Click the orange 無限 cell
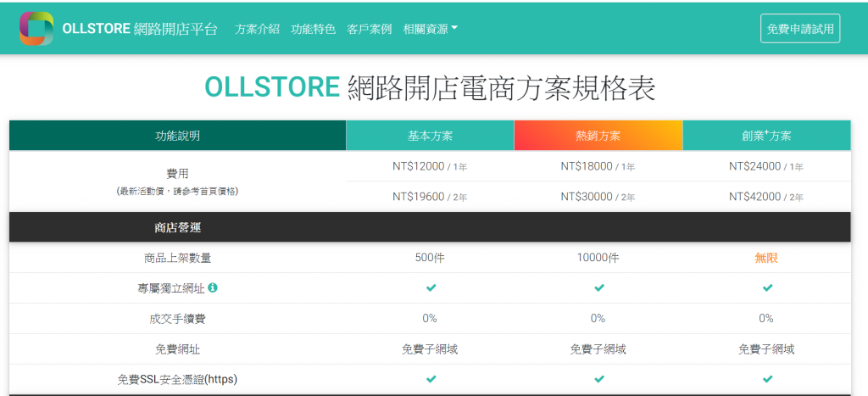The image size is (868, 396). pos(766,258)
